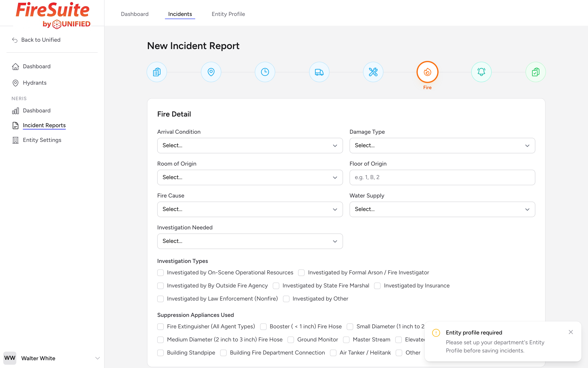Open the green clipboard-check review step
This screenshot has width=588, height=368.
(x=536, y=72)
